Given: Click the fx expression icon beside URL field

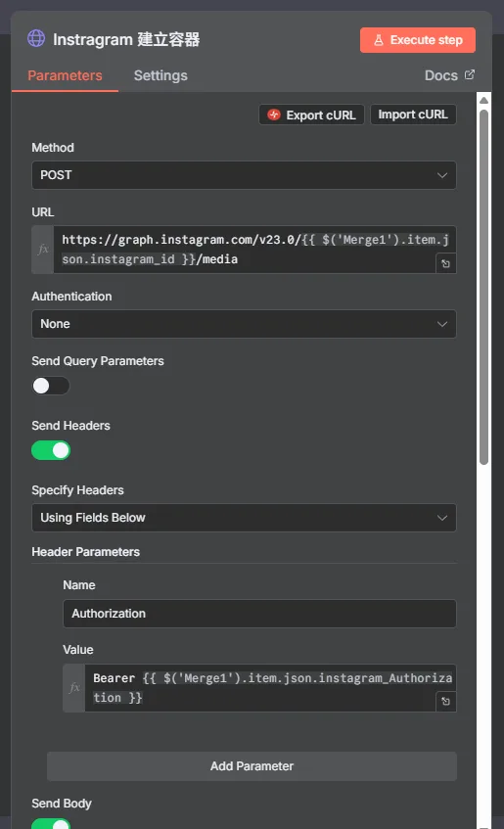Looking at the screenshot, I should click(43, 249).
